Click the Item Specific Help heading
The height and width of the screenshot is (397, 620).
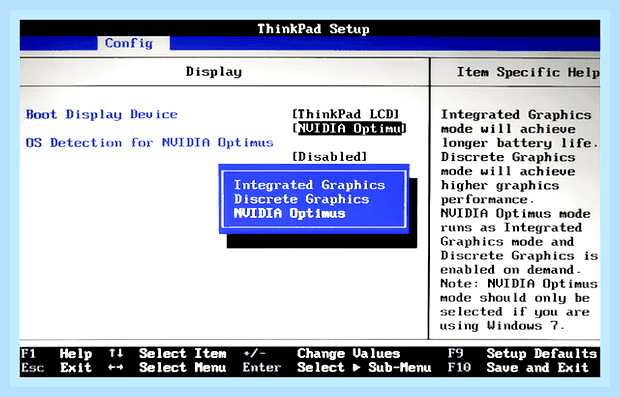528,72
